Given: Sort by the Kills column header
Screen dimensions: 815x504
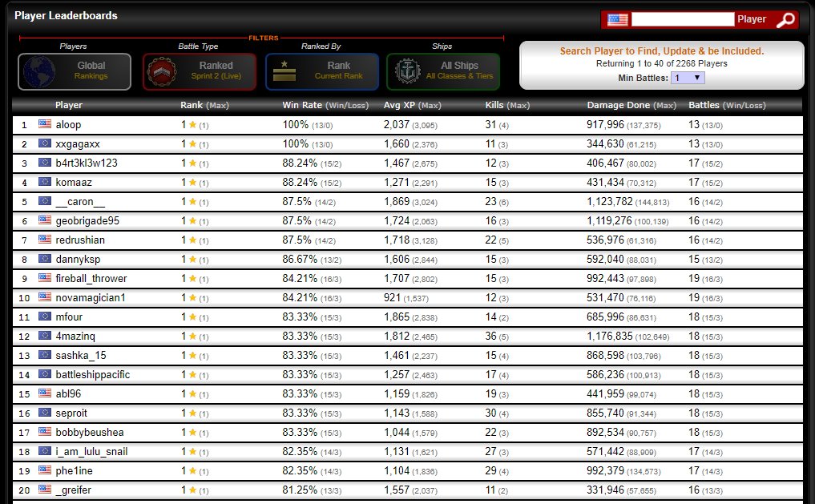Looking at the screenshot, I should pos(507,105).
